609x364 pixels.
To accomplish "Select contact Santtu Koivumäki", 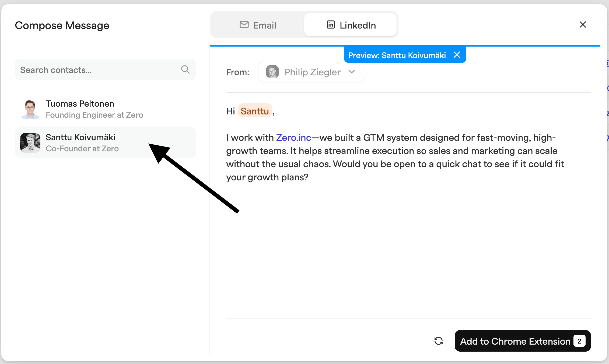I will tap(105, 143).
